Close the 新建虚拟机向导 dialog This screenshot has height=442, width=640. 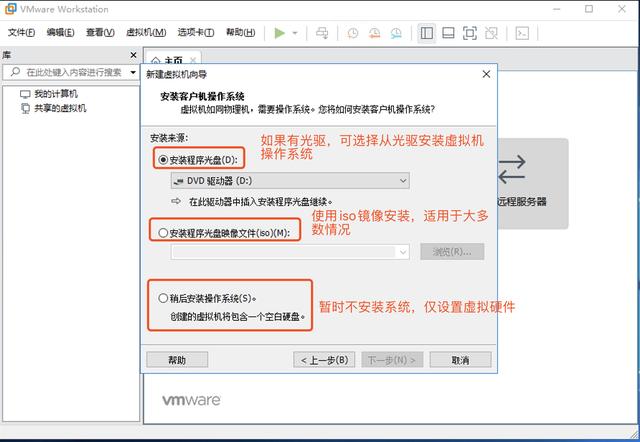(486, 74)
